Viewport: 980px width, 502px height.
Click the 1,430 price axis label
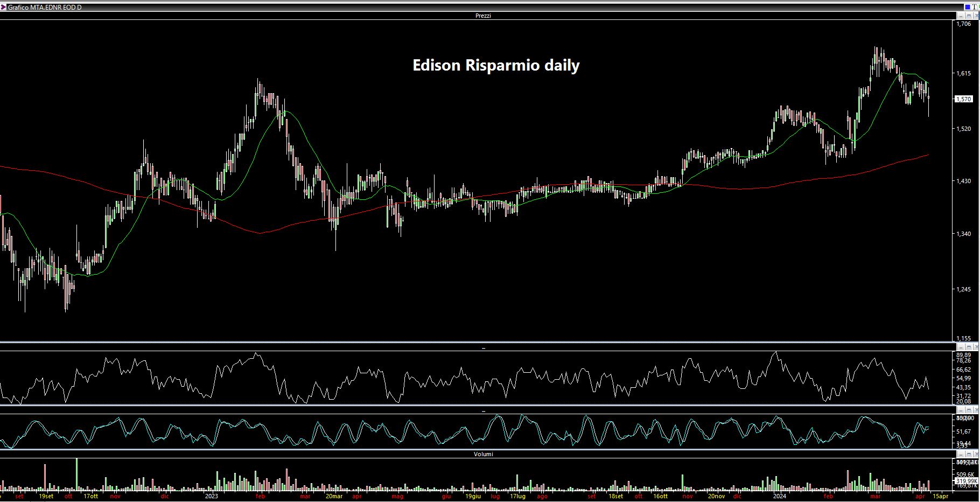pyautogui.click(x=964, y=181)
